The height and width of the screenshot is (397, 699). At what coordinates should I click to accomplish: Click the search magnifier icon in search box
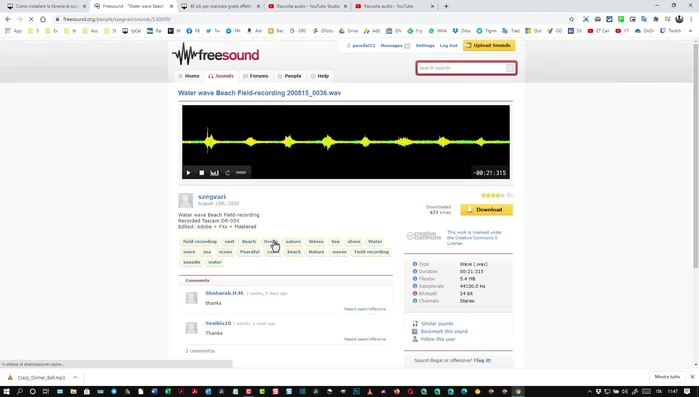[510, 68]
